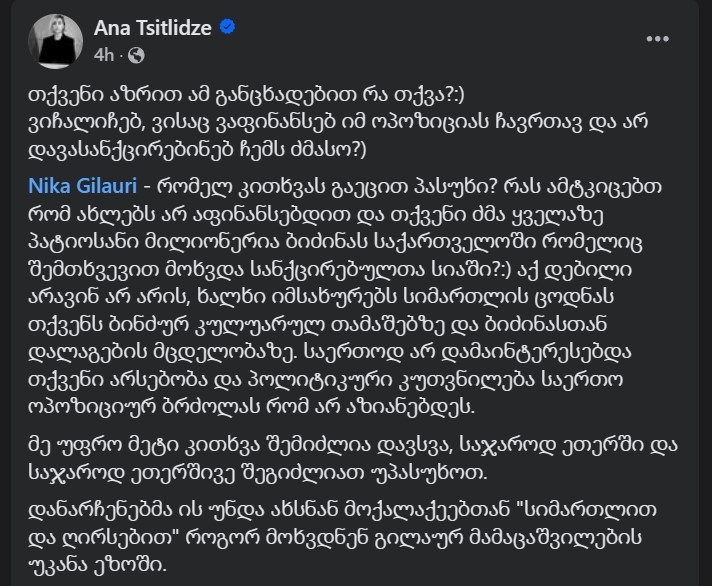Click the 4h post timestamp
Viewport: 712px width, 586px height.
coord(106,54)
